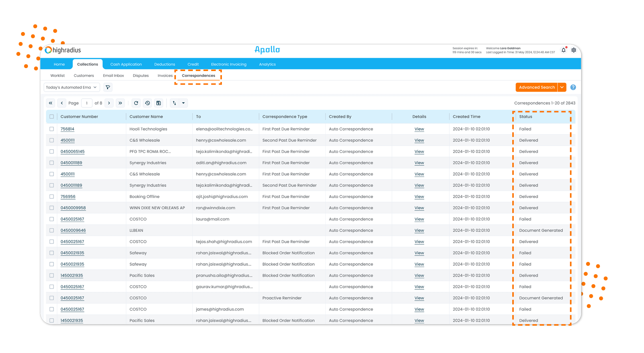Go to the last page of results
This screenshot has height=353, width=644.
pos(120,103)
